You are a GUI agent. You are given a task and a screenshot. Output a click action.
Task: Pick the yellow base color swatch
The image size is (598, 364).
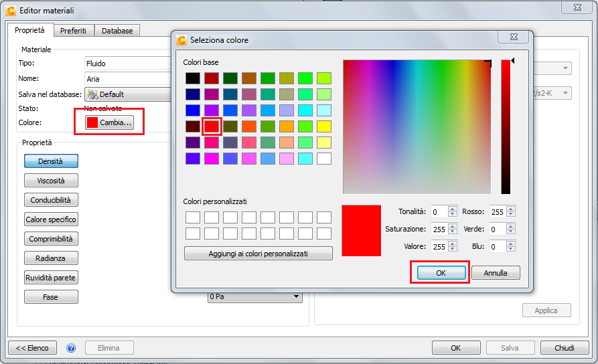pyautogui.click(x=324, y=126)
